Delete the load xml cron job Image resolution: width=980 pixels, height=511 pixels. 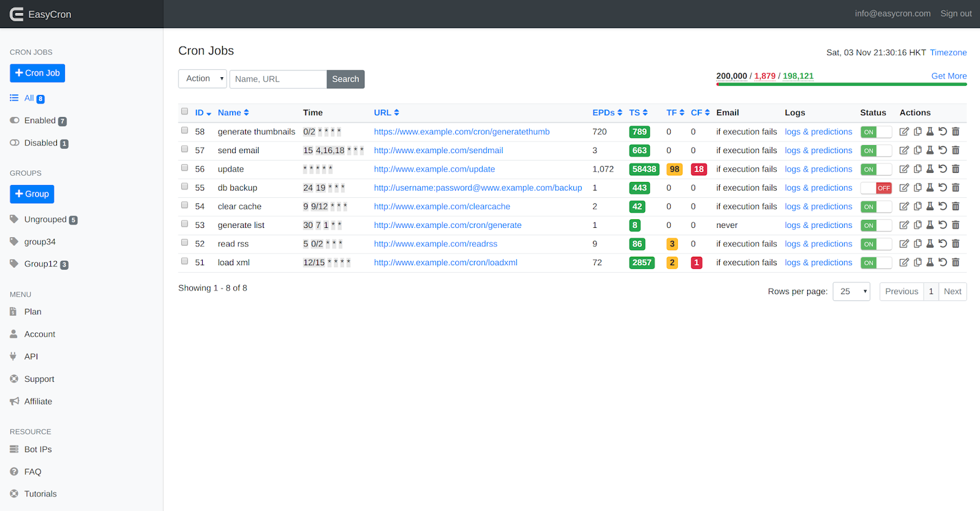956,262
